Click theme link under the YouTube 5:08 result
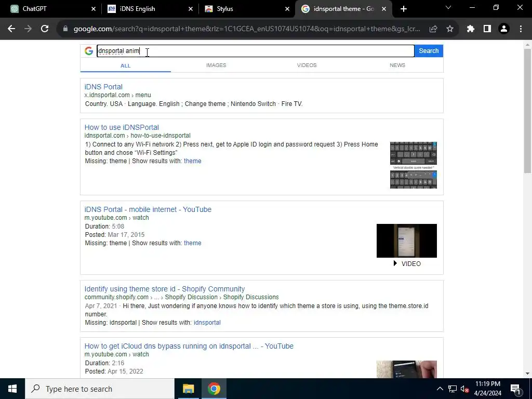532x399 pixels. coord(192,243)
